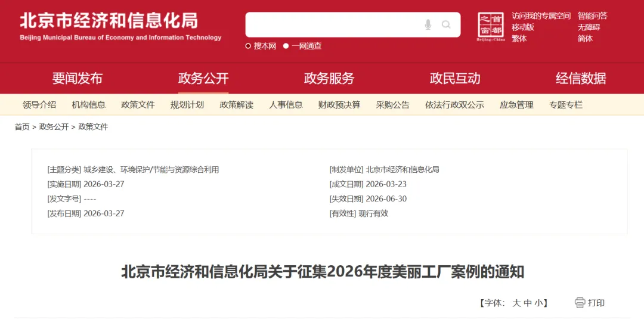
Task: Click the 成文日期 2026-03-23 text
Action: coord(368,184)
